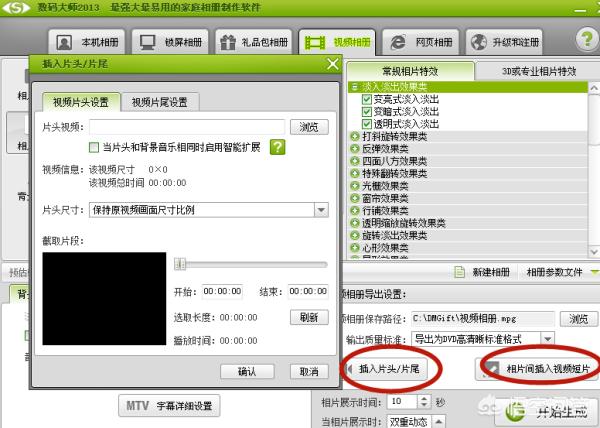Viewport: 600px width, 428px height.
Task: Click the clip segment slider handle
Action: click(180, 264)
